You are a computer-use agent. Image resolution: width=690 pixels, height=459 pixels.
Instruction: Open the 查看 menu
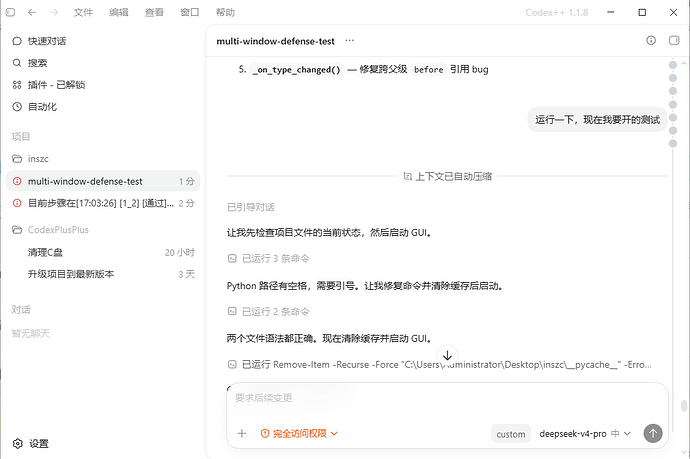tap(154, 12)
